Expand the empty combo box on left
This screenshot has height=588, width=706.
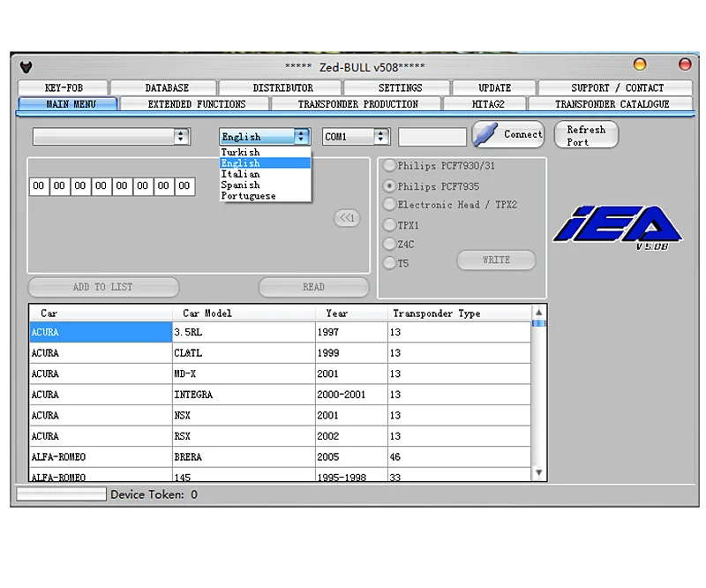pos(181,137)
